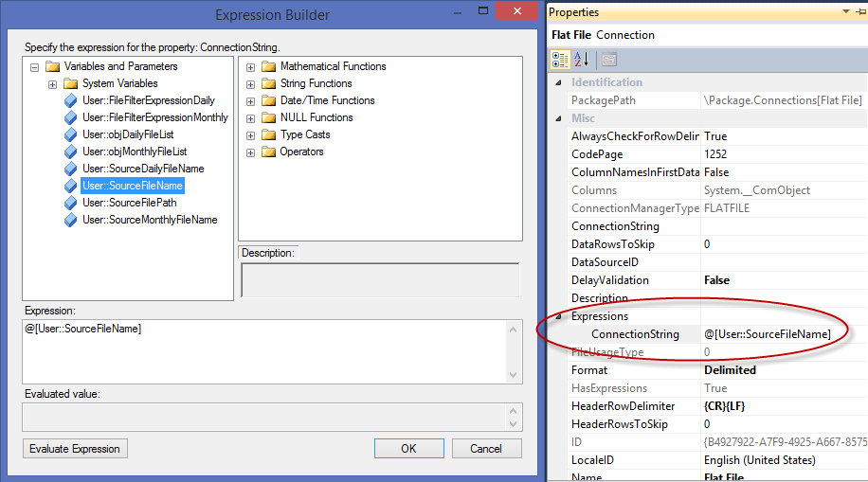Collapse the Misc property category
868x482 pixels.
tap(558, 118)
